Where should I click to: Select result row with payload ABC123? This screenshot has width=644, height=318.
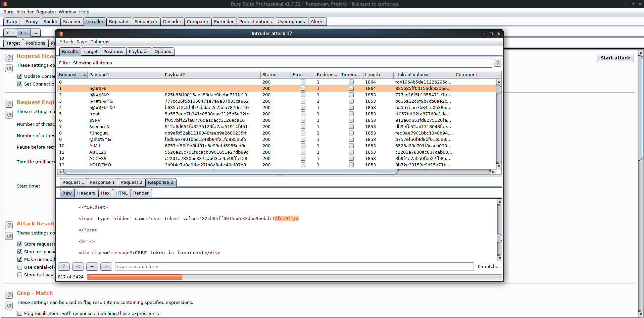(277, 152)
